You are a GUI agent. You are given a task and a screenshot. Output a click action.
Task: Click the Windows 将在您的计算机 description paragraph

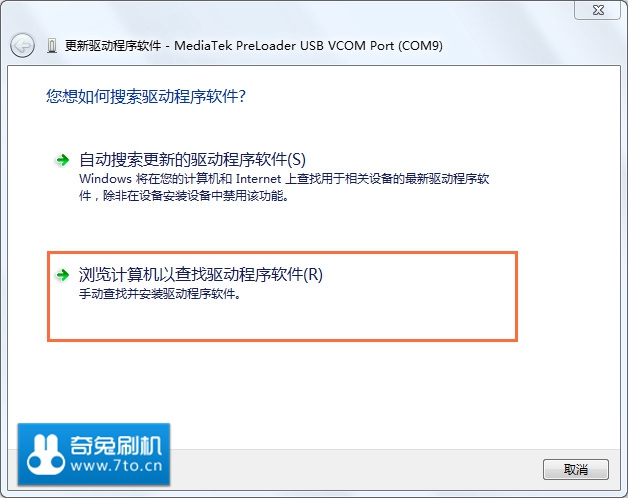(x=284, y=187)
